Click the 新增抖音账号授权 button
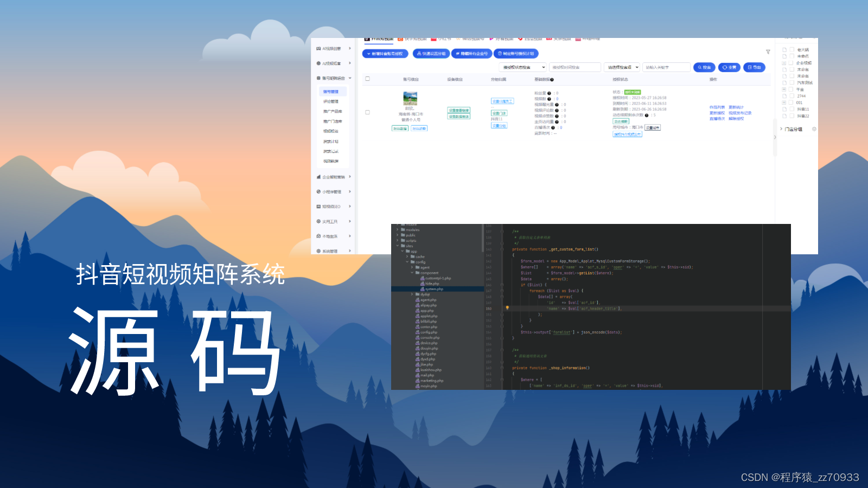Image resolution: width=868 pixels, height=488 pixels. 385,54
